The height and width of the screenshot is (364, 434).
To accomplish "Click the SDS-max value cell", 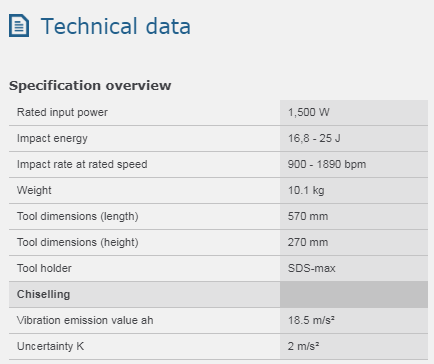I will [354, 269].
